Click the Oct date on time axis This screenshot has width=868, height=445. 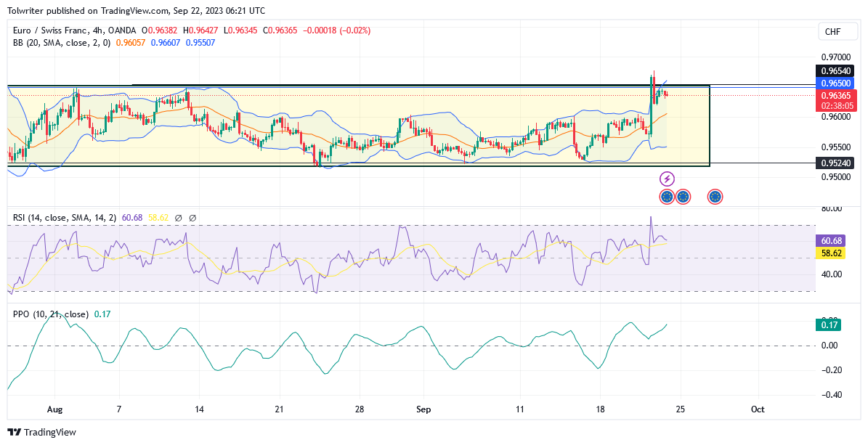click(758, 409)
